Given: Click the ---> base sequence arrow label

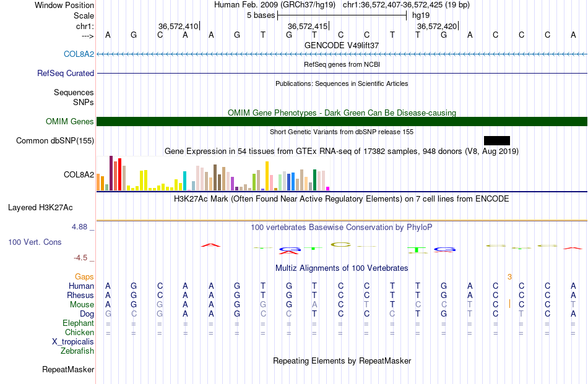Looking at the screenshot, I should (x=88, y=36).
